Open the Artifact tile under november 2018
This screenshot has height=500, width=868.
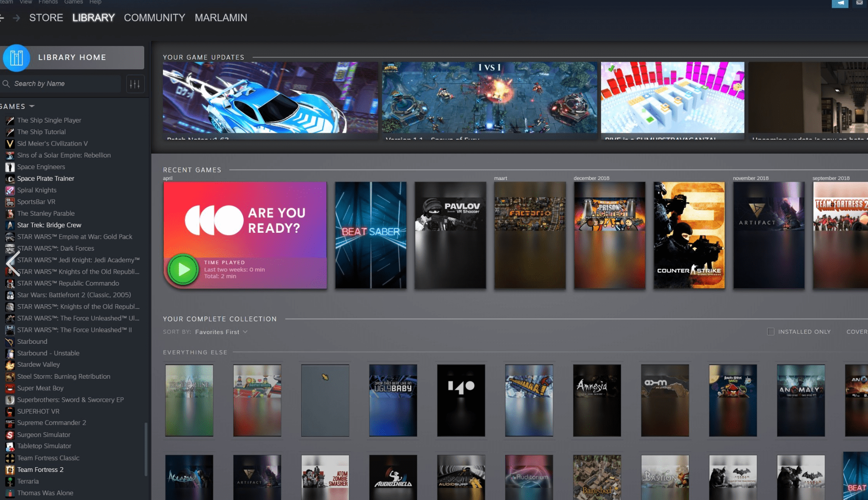click(x=768, y=235)
